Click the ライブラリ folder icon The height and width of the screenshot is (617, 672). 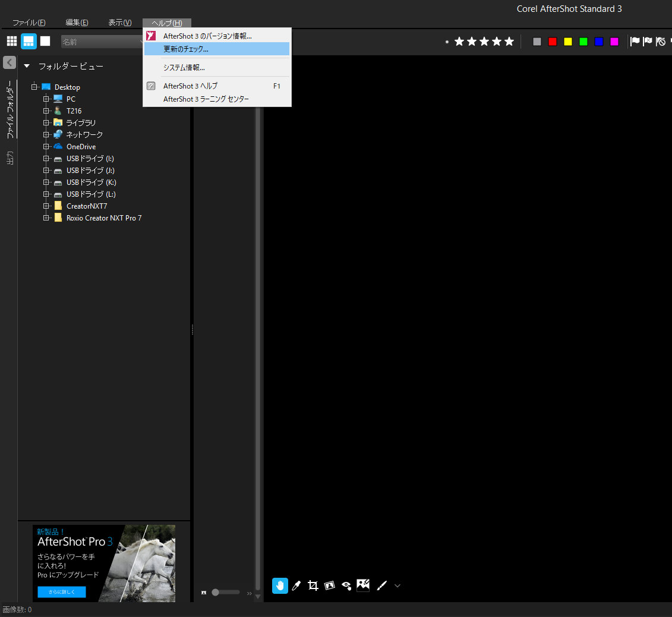58,122
